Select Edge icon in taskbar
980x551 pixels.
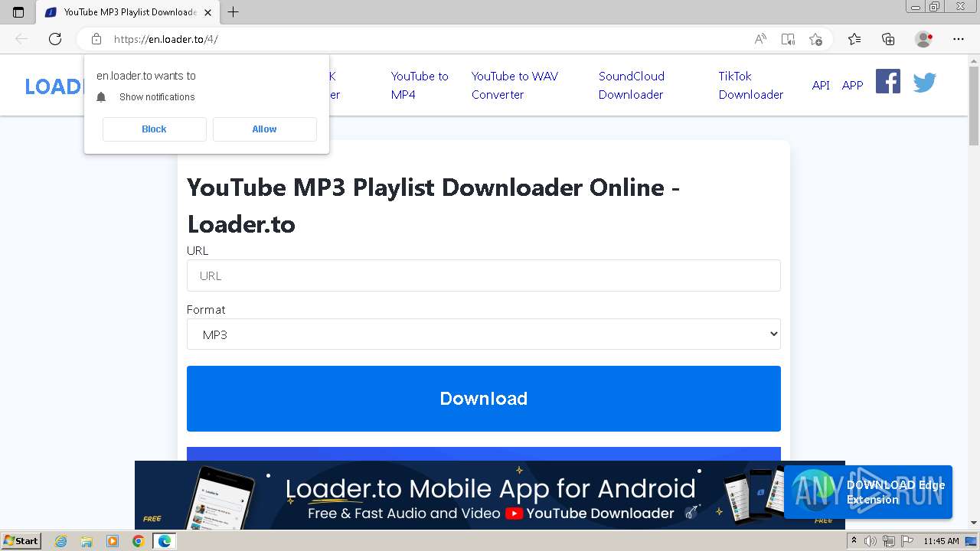[x=164, y=541]
